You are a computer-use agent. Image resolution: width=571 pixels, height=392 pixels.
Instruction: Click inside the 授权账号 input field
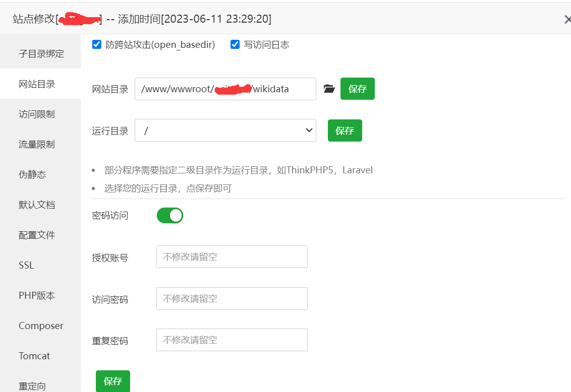click(232, 256)
